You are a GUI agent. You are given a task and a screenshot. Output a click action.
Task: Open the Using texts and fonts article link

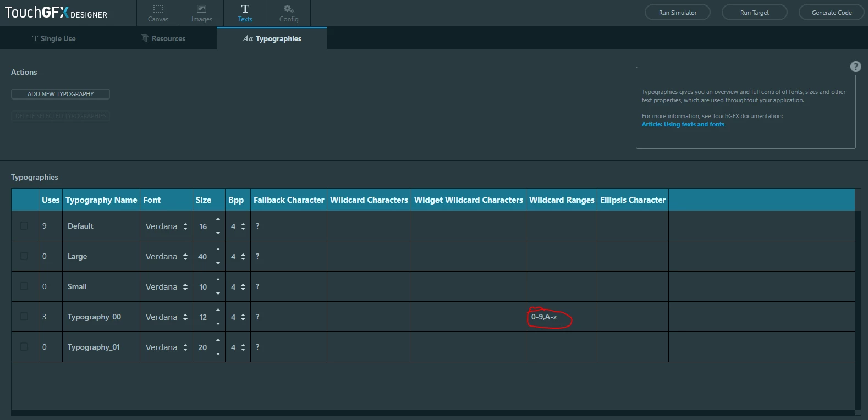[x=683, y=124]
